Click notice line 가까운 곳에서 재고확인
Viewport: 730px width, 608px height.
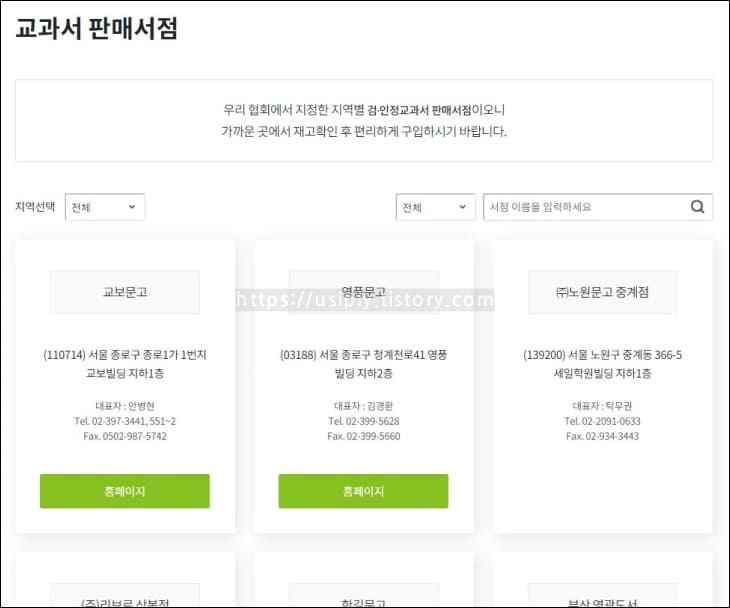coord(279,132)
